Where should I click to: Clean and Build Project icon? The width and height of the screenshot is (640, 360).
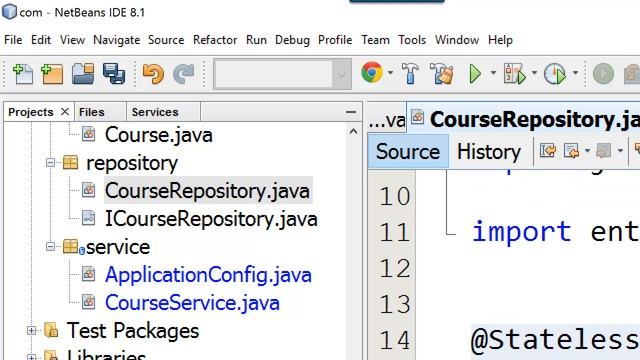[x=442, y=74]
